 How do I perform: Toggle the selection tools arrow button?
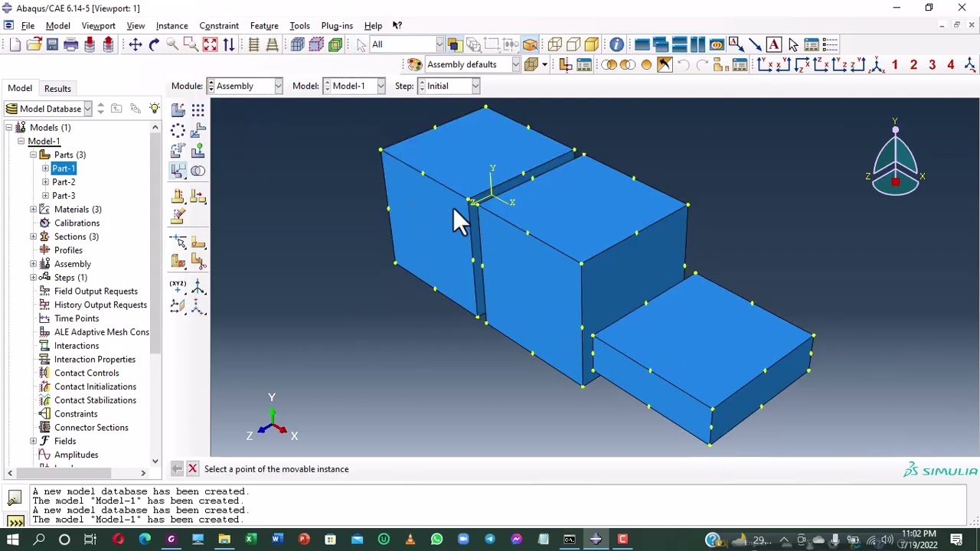(361, 44)
